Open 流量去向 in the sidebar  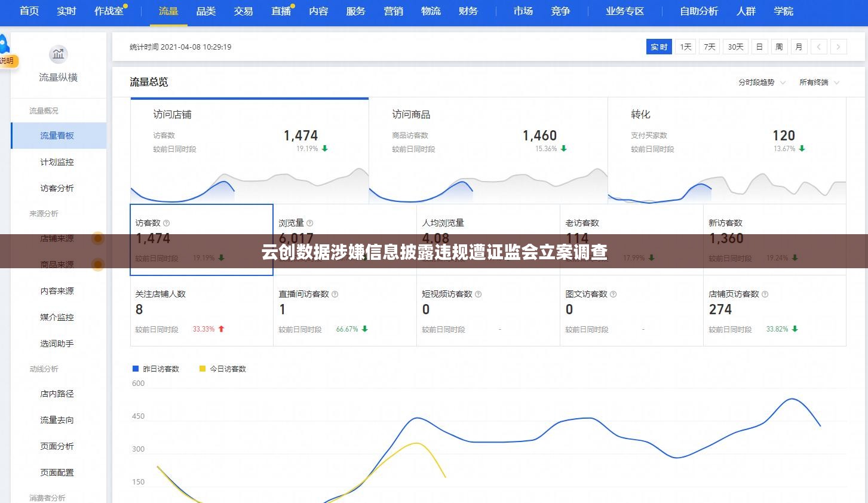[59, 420]
